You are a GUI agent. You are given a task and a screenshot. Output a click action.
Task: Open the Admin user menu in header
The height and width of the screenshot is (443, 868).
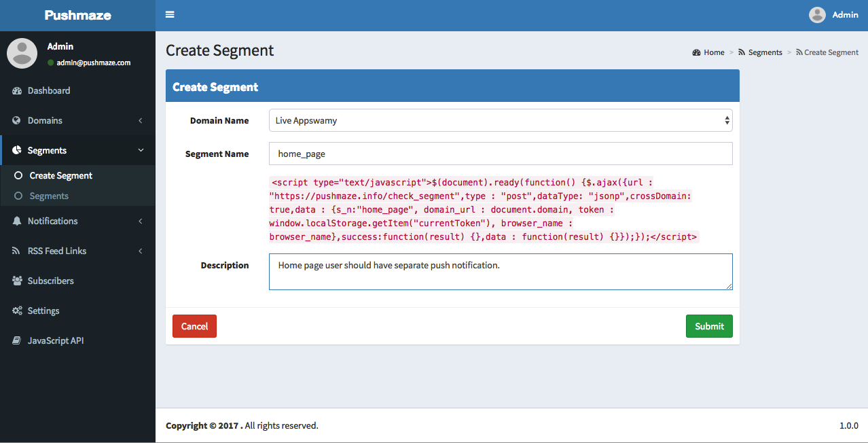(834, 15)
